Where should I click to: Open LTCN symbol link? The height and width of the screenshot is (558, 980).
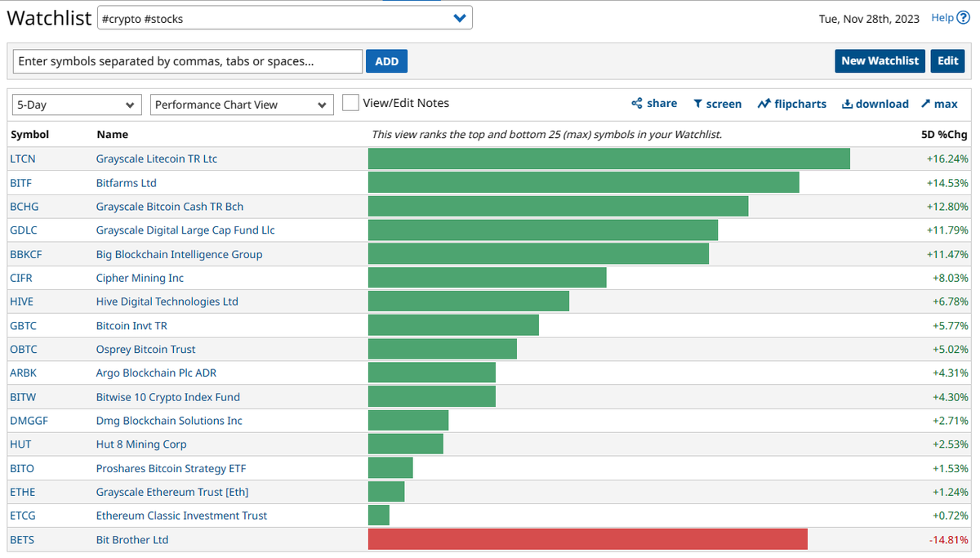(x=23, y=158)
